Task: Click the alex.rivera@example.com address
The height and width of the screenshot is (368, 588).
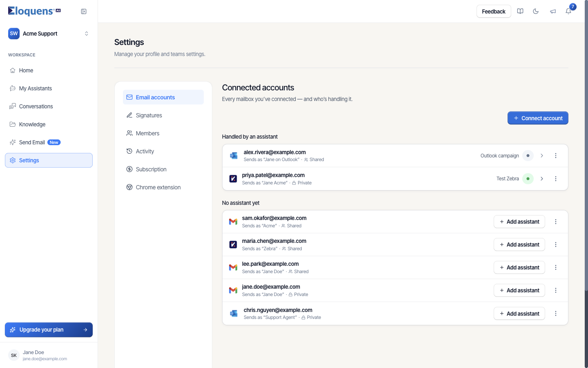Action: 275,152
